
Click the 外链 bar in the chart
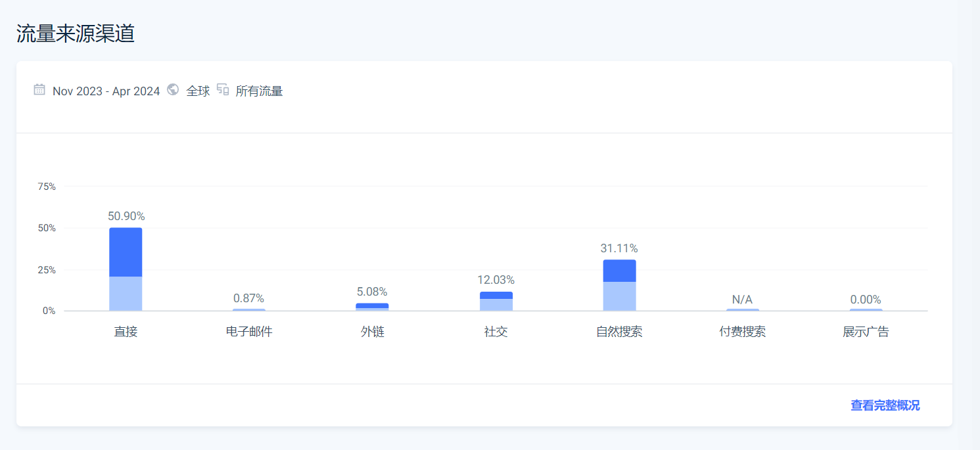pyautogui.click(x=372, y=307)
